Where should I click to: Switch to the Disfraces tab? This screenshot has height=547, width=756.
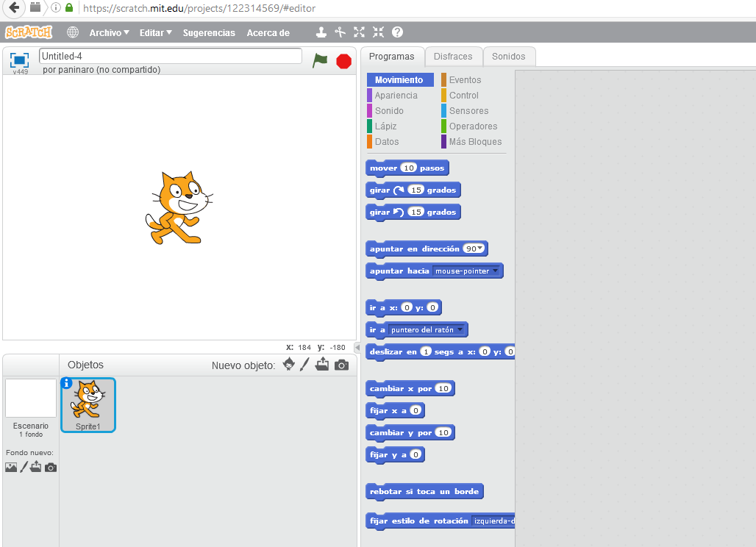(454, 56)
